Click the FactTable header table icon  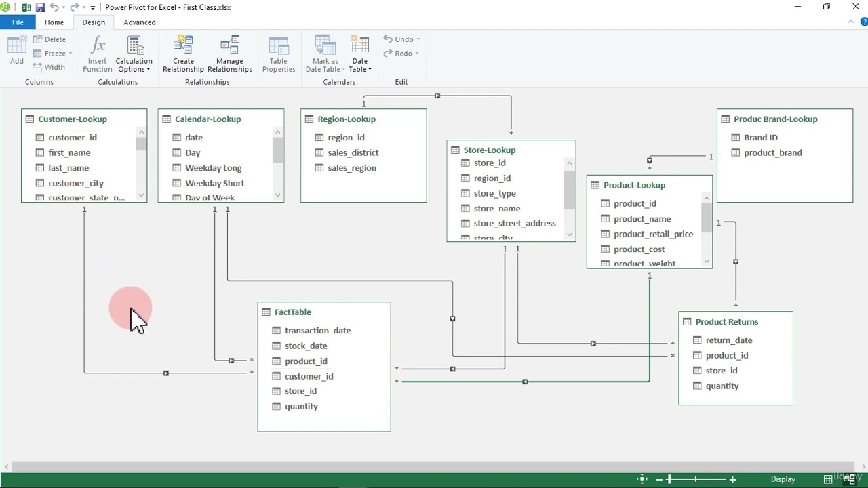pos(265,312)
